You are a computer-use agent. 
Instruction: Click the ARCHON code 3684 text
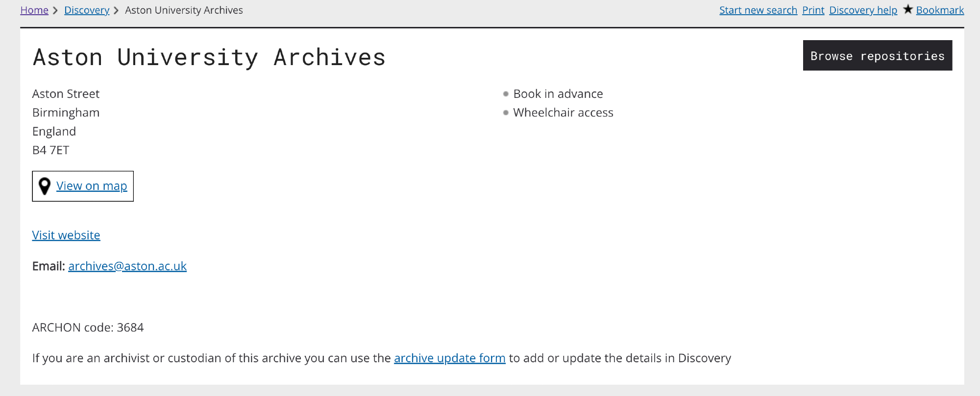[88, 327]
